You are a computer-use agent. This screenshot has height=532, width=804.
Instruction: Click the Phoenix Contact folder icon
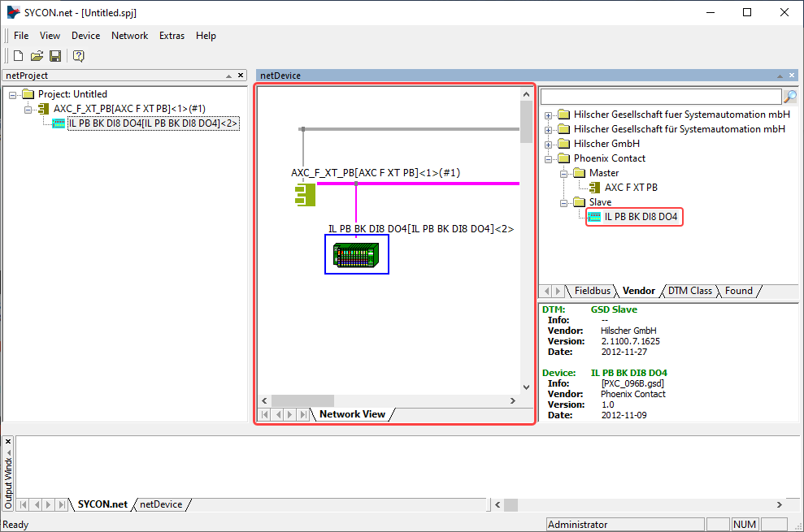point(564,158)
